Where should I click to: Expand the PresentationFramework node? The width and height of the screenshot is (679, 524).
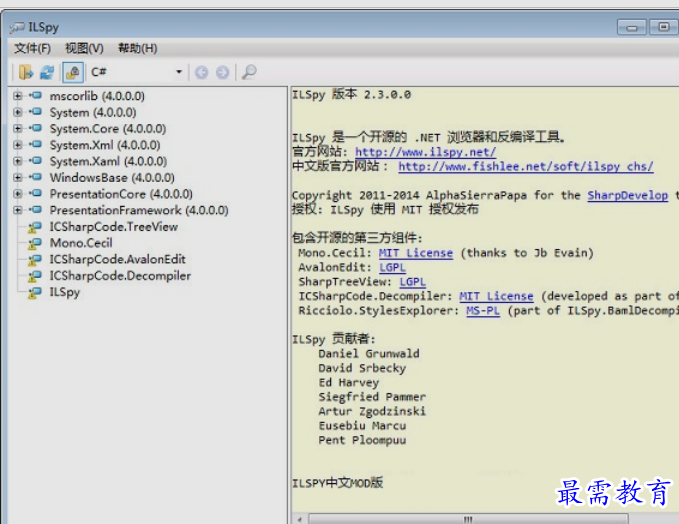(x=17, y=210)
